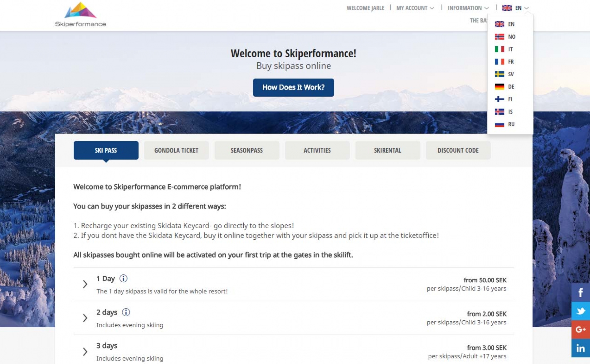The image size is (590, 364).
Task: Click 'from 2.00 SEK' price text
Action: click(486, 314)
